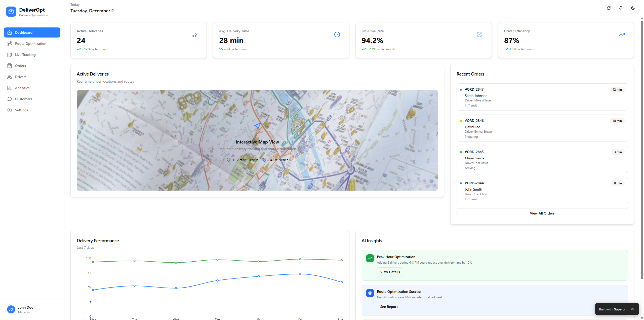Click green Peak Hour Optimization icon
Screen dimensions: 644x320
click(x=370, y=258)
